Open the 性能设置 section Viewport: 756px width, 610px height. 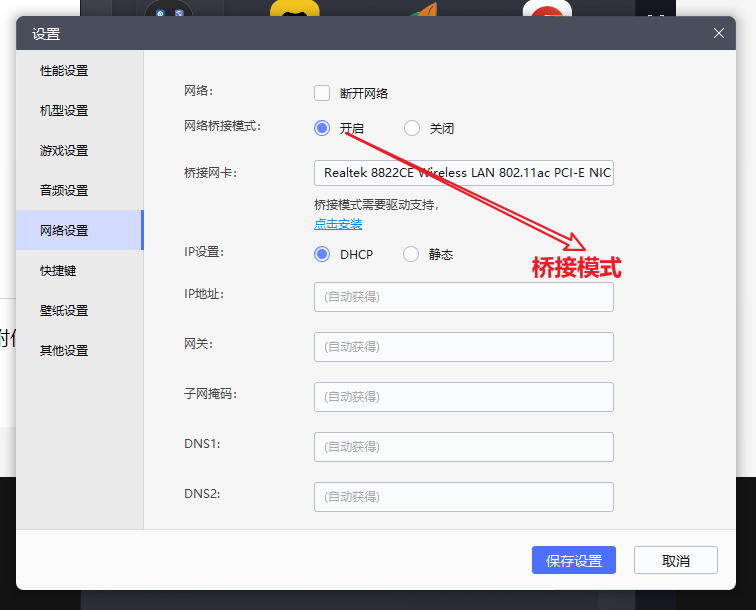coord(64,71)
